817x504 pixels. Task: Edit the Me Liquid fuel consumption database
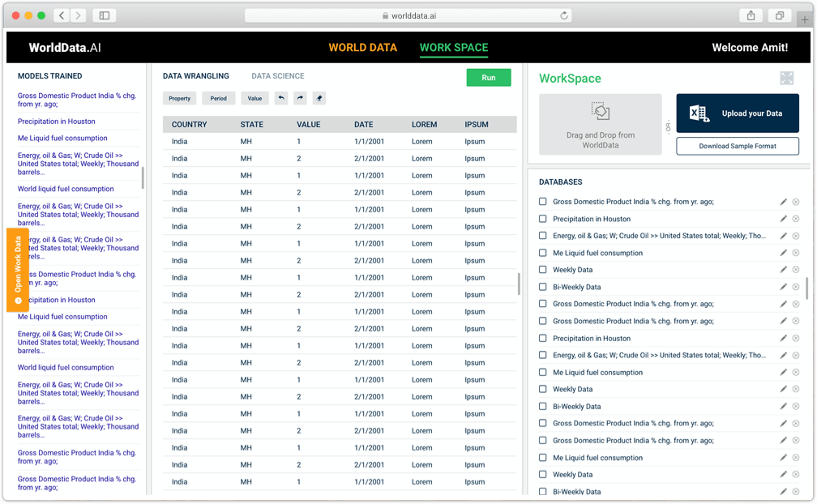[783, 253]
